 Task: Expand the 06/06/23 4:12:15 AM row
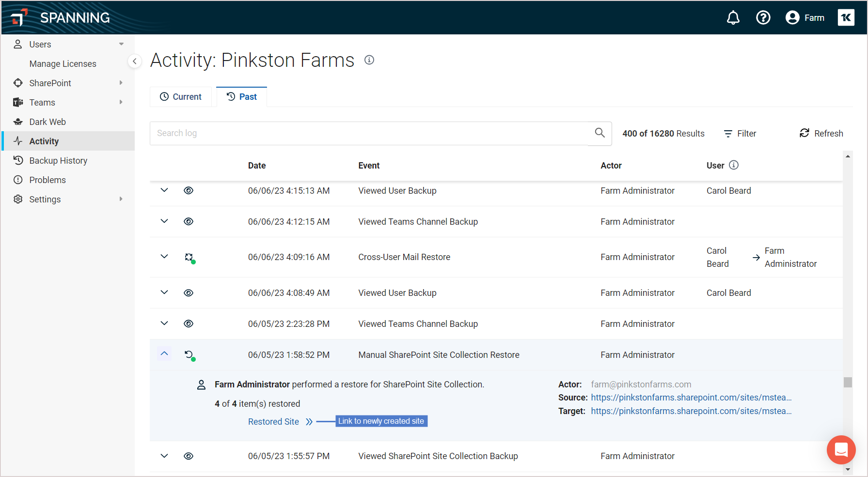tap(164, 221)
